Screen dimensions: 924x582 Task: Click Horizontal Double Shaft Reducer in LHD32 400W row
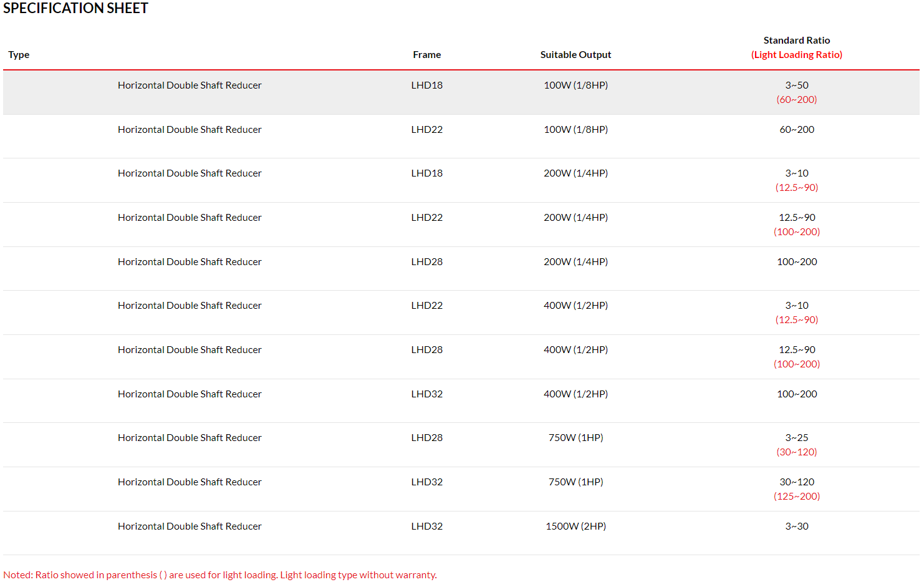click(x=190, y=394)
